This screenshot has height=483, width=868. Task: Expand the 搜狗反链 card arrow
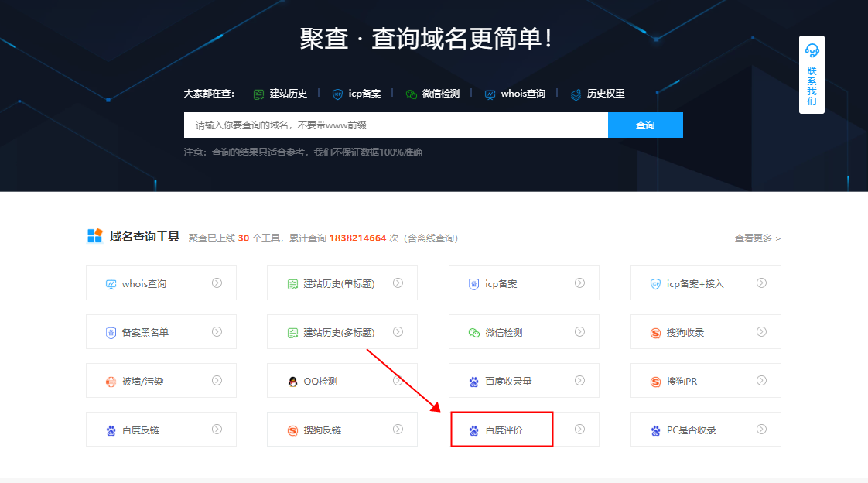tap(396, 429)
